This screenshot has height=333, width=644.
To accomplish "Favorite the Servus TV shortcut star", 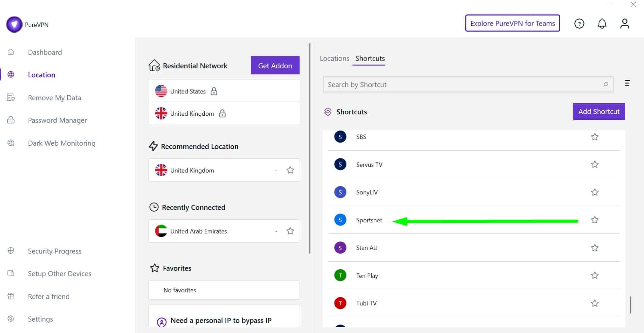I will tap(595, 164).
